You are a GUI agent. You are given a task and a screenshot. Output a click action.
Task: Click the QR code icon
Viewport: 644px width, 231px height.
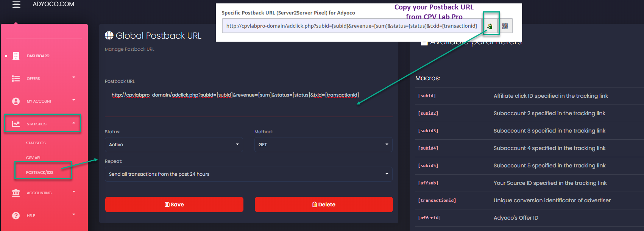click(505, 26)
